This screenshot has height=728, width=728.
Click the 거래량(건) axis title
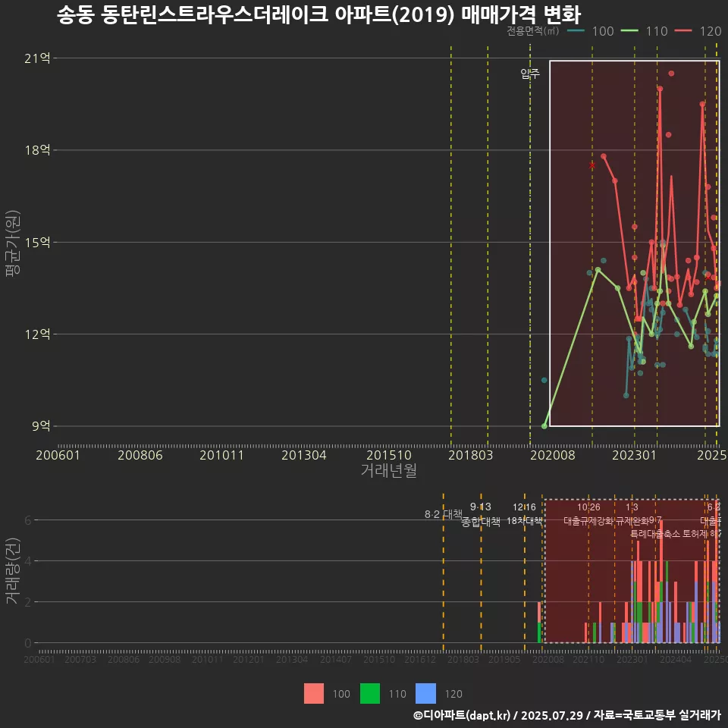click(13, 571)
